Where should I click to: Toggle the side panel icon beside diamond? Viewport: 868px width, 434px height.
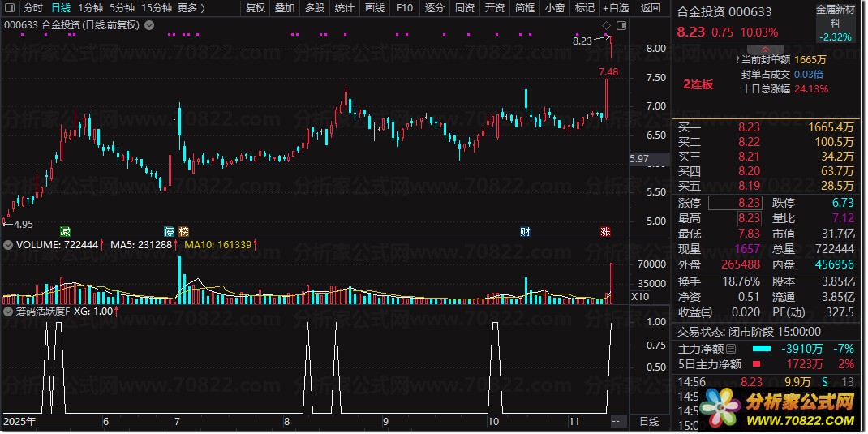tap(617, 27)
